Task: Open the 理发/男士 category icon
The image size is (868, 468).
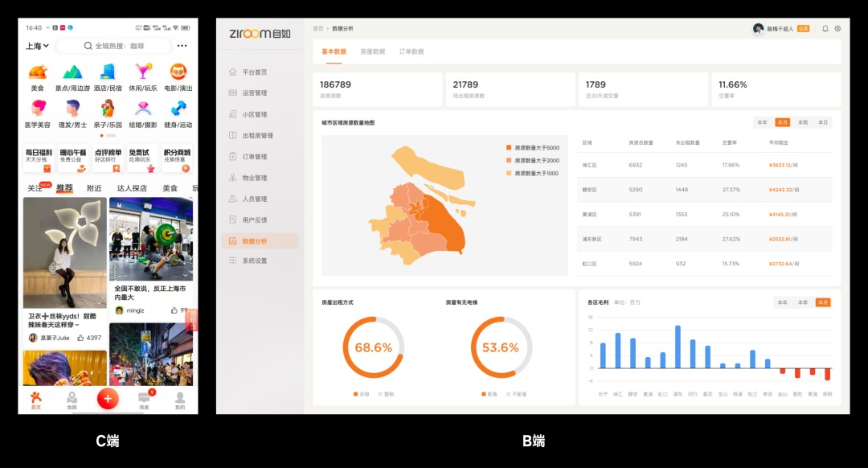Action: click(72, 108)
